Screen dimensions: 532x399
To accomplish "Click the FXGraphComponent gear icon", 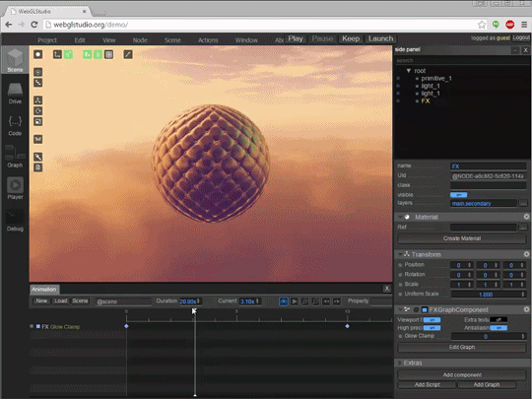I will click(526, 309).
